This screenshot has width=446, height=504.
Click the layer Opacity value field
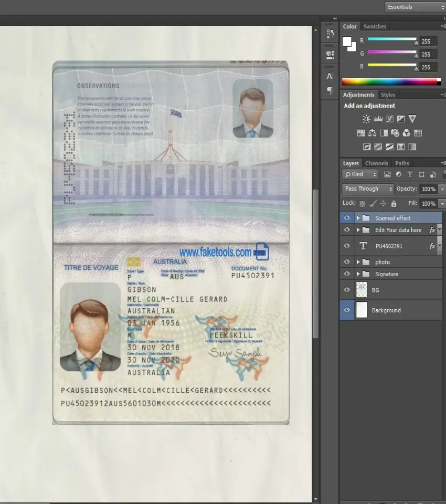pos(428,189)
